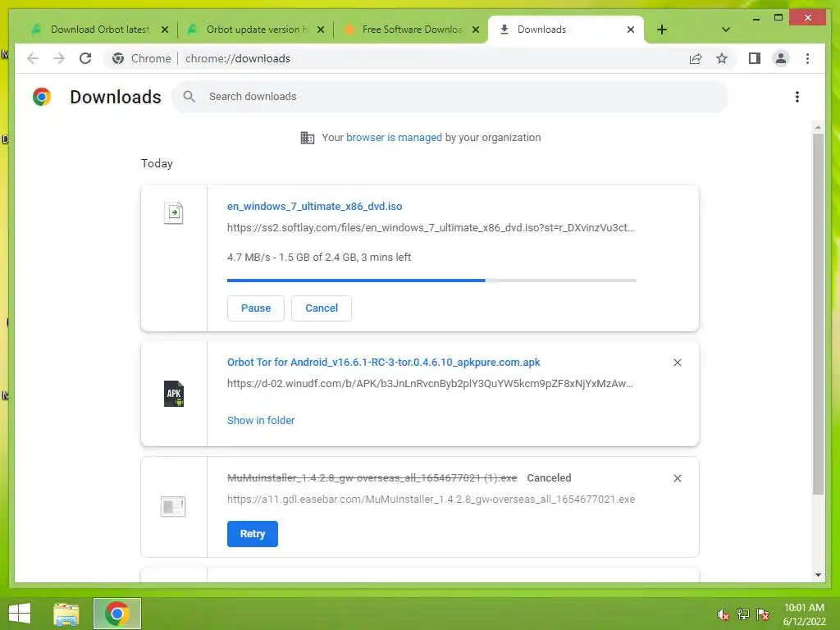
Task: Click the Chrome logo beside Downloads title
Action: [x=42, y=97]
